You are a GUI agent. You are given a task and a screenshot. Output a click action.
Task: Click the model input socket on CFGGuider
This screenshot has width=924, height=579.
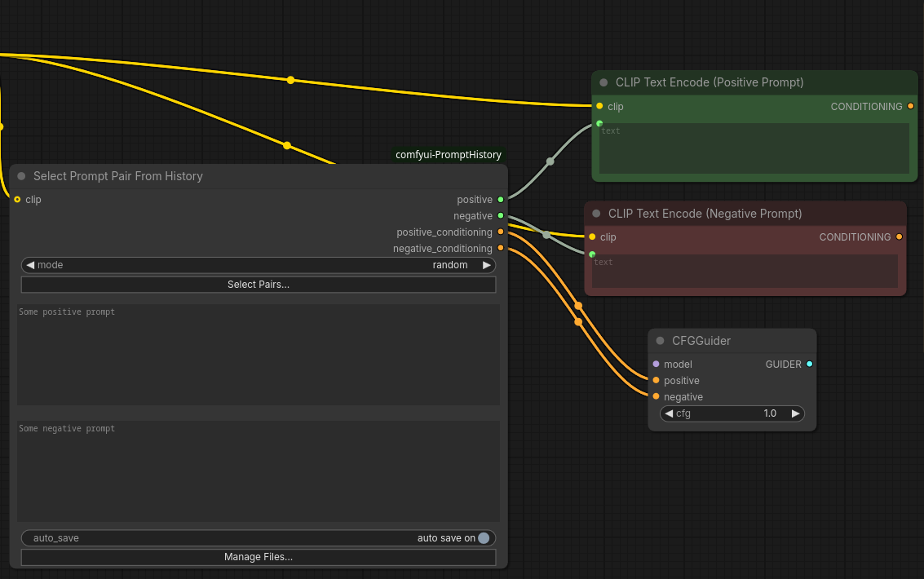pyautogui.click(x=656, y=364)
